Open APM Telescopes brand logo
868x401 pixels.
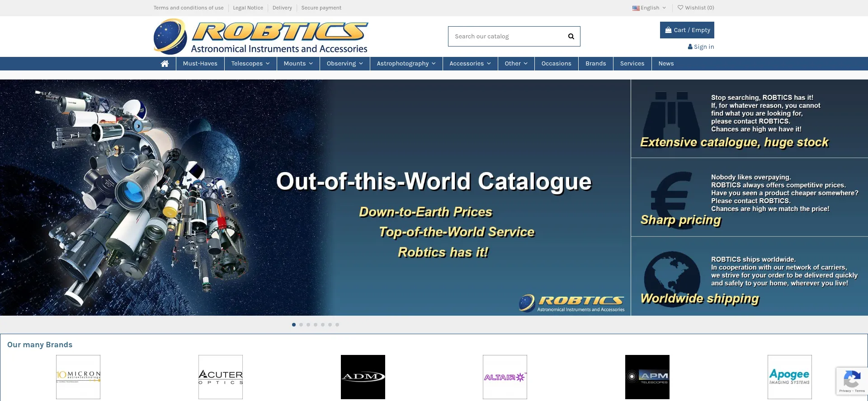coord(647,377)
